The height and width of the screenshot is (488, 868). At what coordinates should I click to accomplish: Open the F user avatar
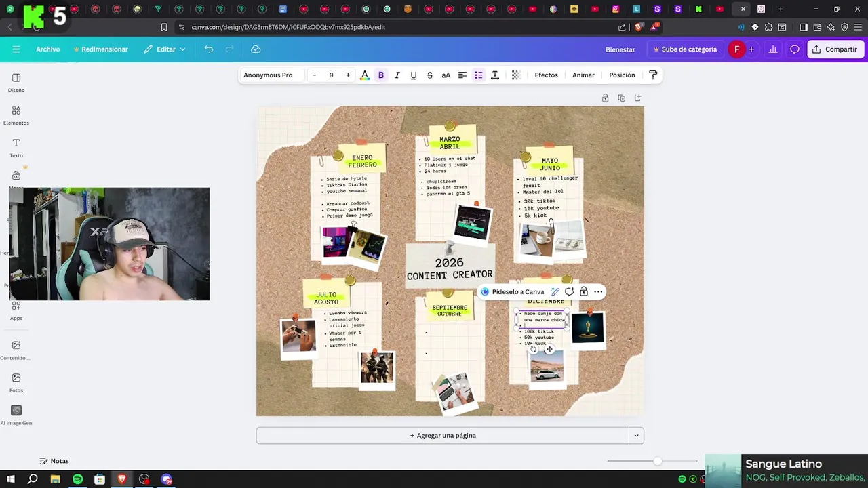pyautogui.click(x=736, y=49)
